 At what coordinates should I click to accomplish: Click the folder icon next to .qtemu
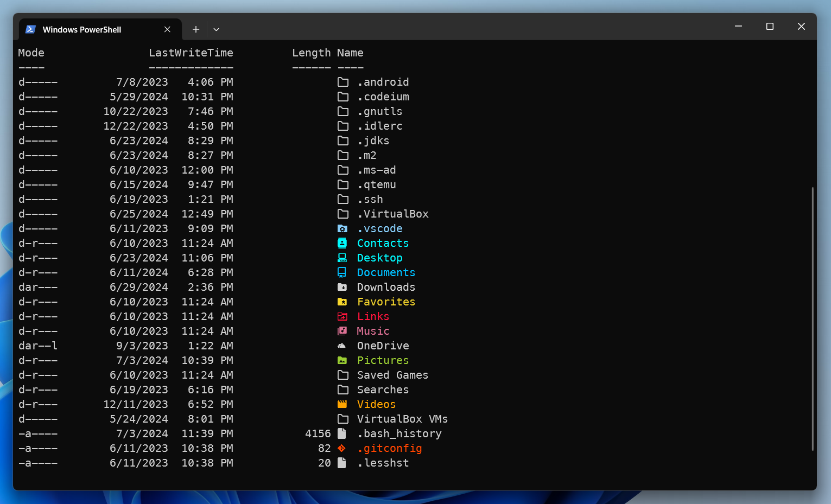click(x=343, y=184)
